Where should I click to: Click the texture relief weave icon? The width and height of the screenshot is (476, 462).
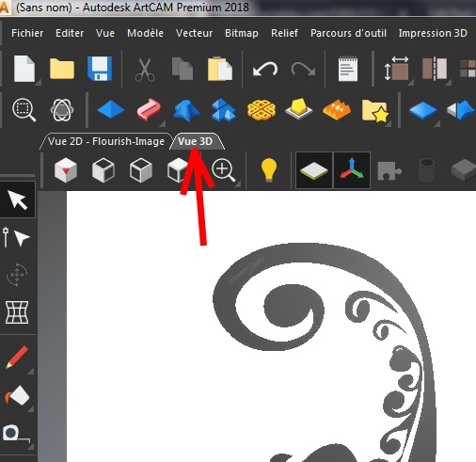(x=262, y=110)
